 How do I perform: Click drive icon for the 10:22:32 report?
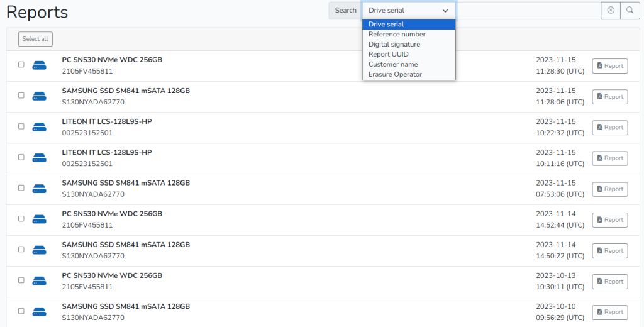point(40,127)
